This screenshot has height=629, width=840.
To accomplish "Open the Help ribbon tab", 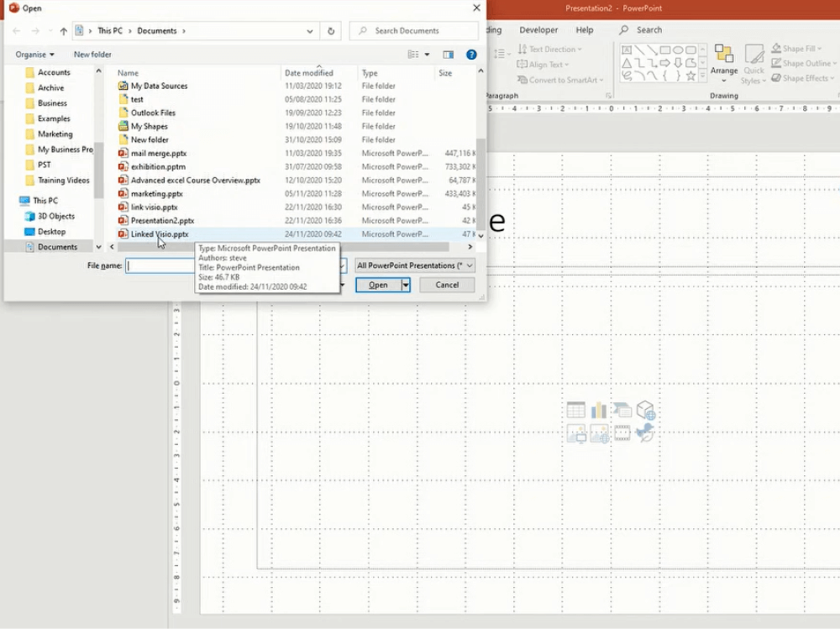I will point(585,30).
